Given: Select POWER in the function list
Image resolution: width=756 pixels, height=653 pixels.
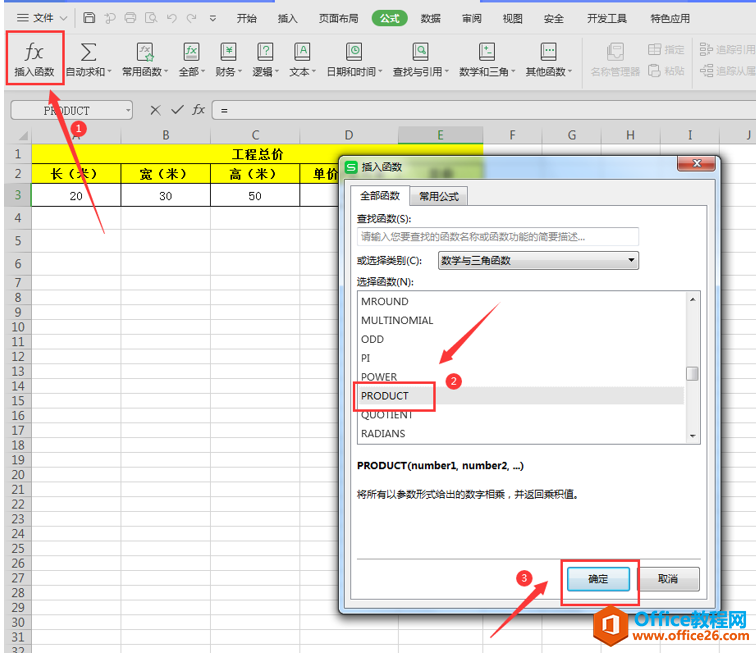Looking at the screenshot, I should [x=521, y=377].
